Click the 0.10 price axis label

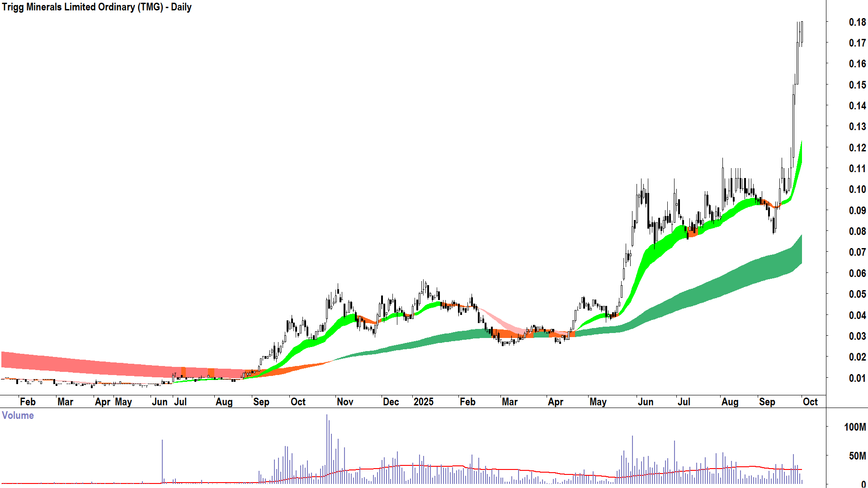(x=857, y=189)
